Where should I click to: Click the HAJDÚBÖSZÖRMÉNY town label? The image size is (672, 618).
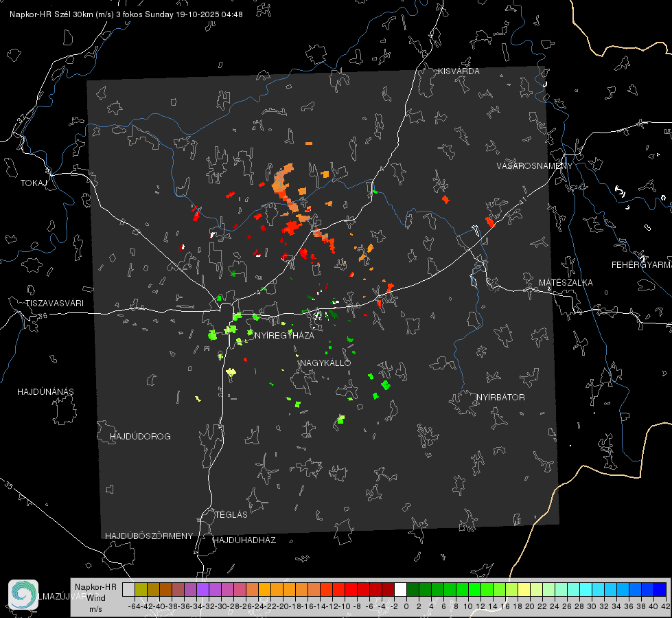pyautogui.click(x=149, y=536)
